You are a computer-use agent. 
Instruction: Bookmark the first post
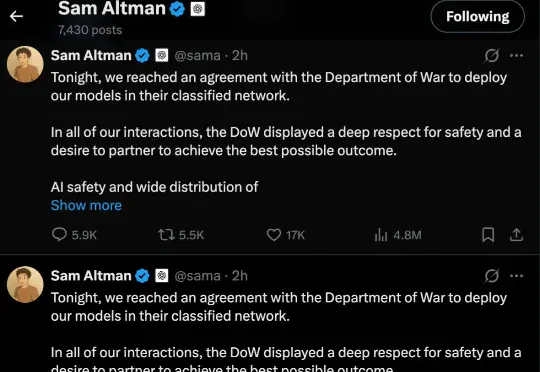(x=488, y=235)
